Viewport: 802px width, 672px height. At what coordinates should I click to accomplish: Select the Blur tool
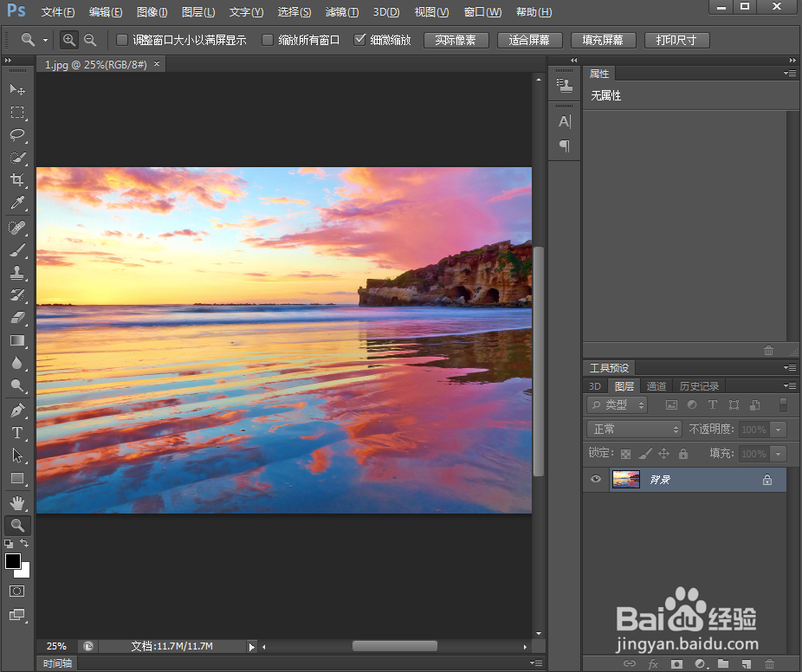17,363
